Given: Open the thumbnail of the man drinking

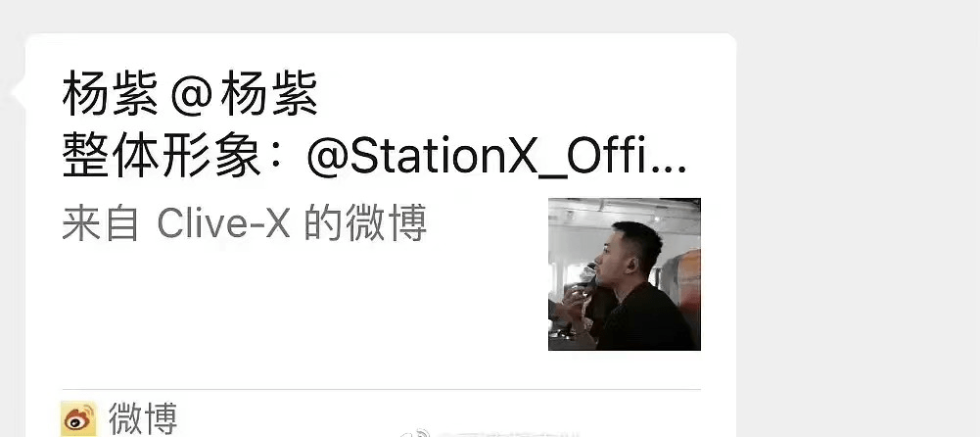Looking at the screenshot, I should [x=625, y=274].
